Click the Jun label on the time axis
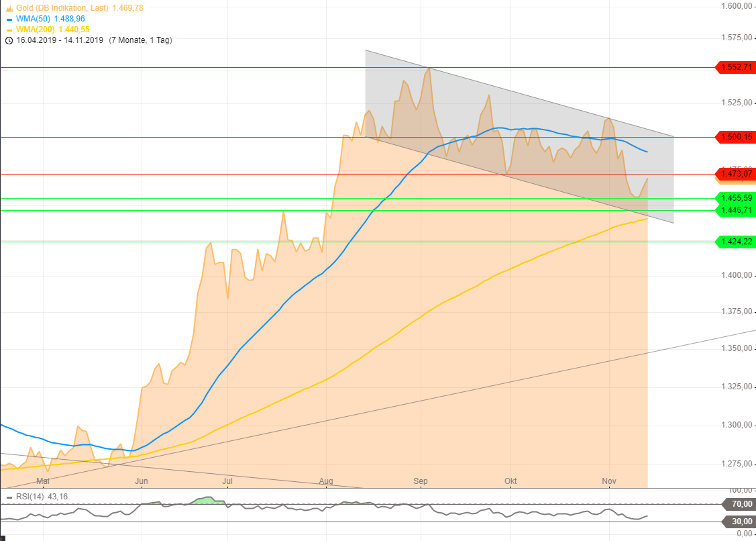756x541 pixels. (x=142, y=481)
